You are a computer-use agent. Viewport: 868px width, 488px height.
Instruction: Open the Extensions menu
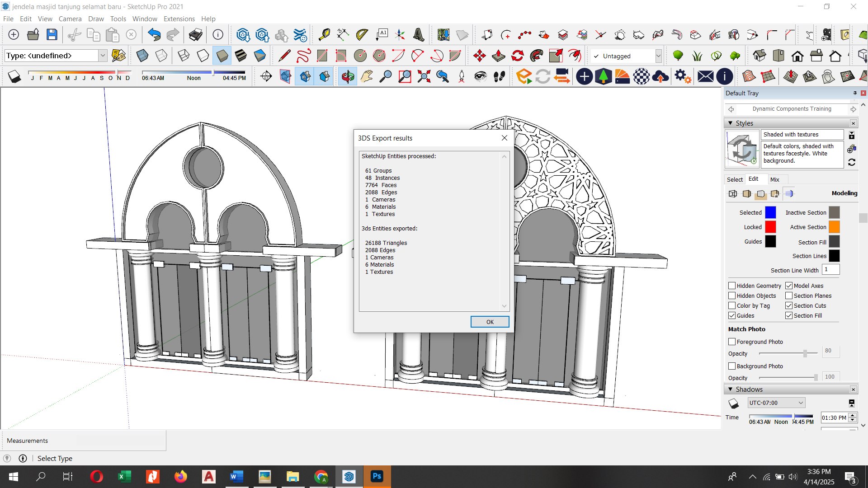pyautogui.click(x=179, y=19)
